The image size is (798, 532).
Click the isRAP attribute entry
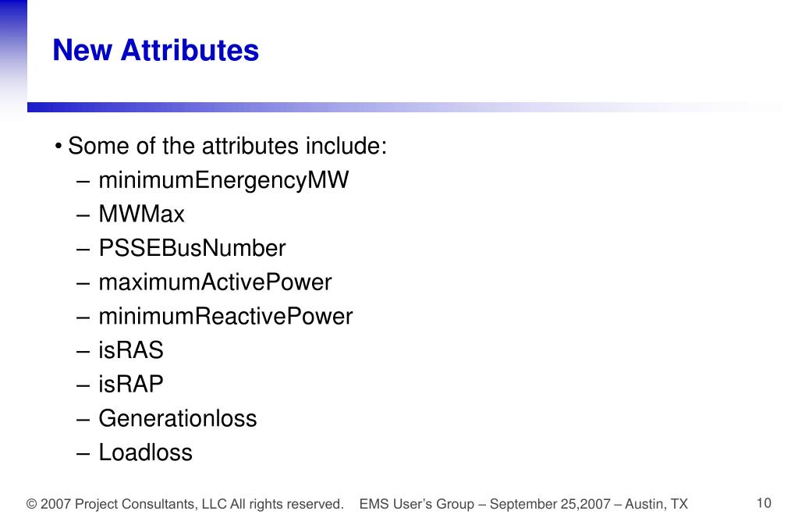click(x=131, y=385)
